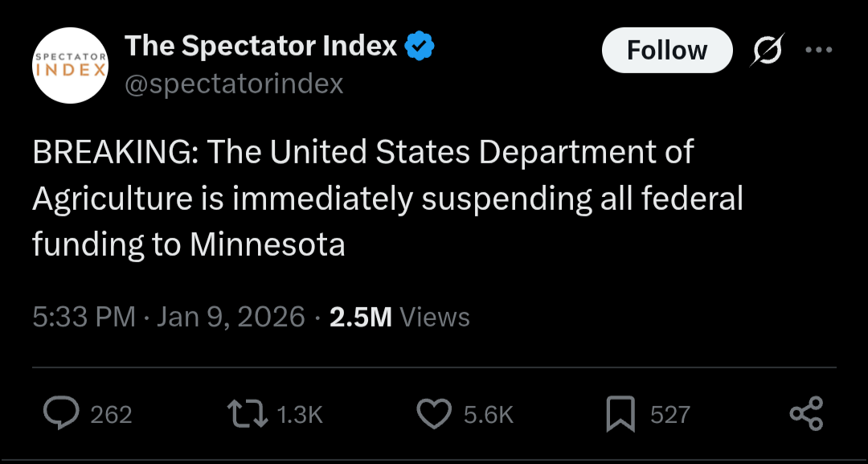Open the three-dot more options menu
The image size is (868, 464).
pos(818,50)
